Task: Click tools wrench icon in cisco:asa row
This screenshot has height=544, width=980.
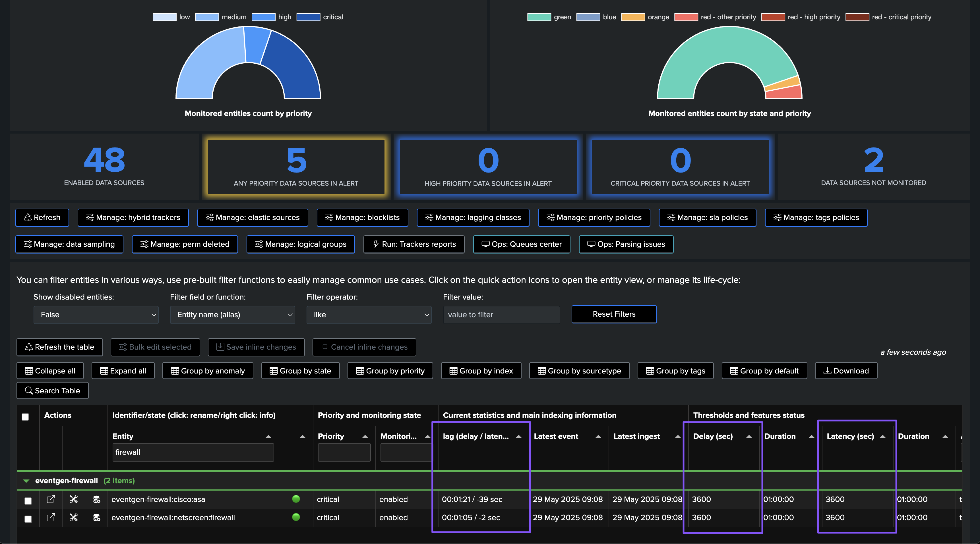Action: coord(73,499)
